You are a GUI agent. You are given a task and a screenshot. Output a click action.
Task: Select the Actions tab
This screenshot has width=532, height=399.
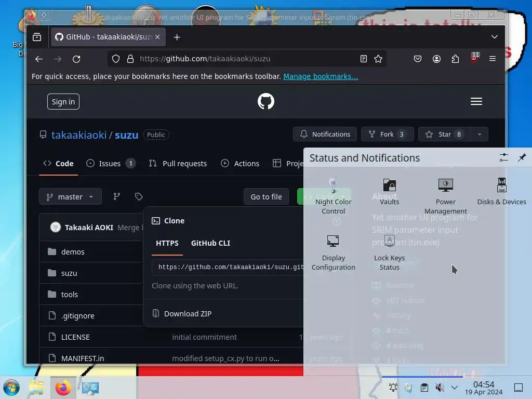point(240,164)
